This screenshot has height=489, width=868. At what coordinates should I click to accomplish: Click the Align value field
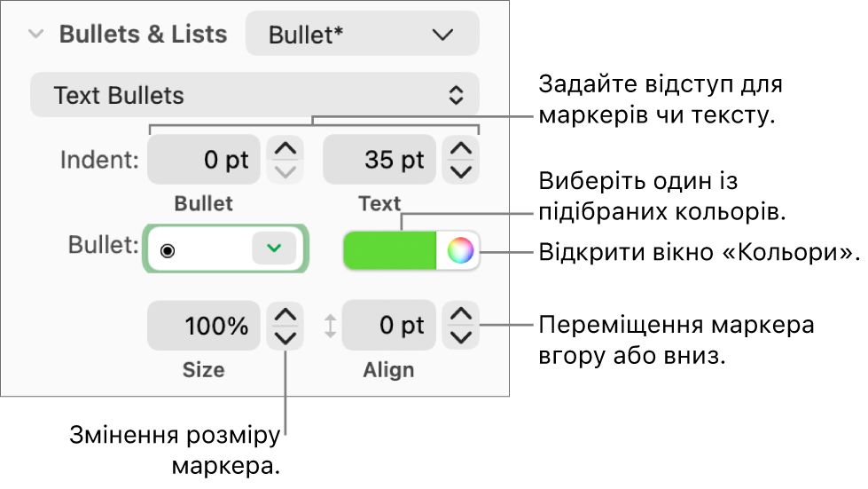coord(389,326)
